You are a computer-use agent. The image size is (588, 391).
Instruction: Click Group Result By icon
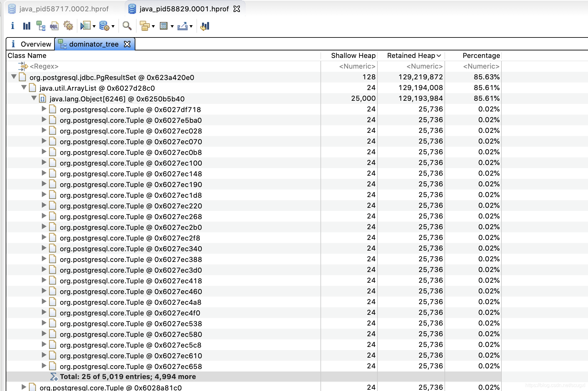pyautogui.click(x=144, y=26)
